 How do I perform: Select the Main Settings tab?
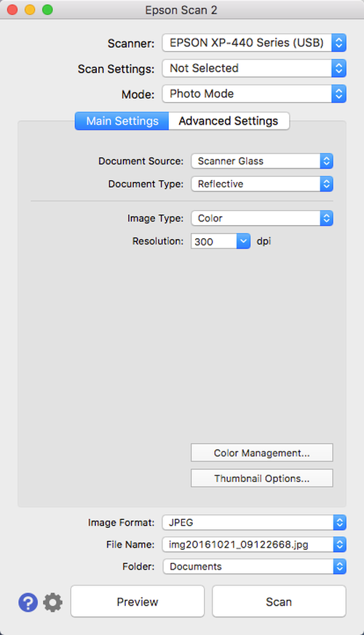(x=122, y=121)
